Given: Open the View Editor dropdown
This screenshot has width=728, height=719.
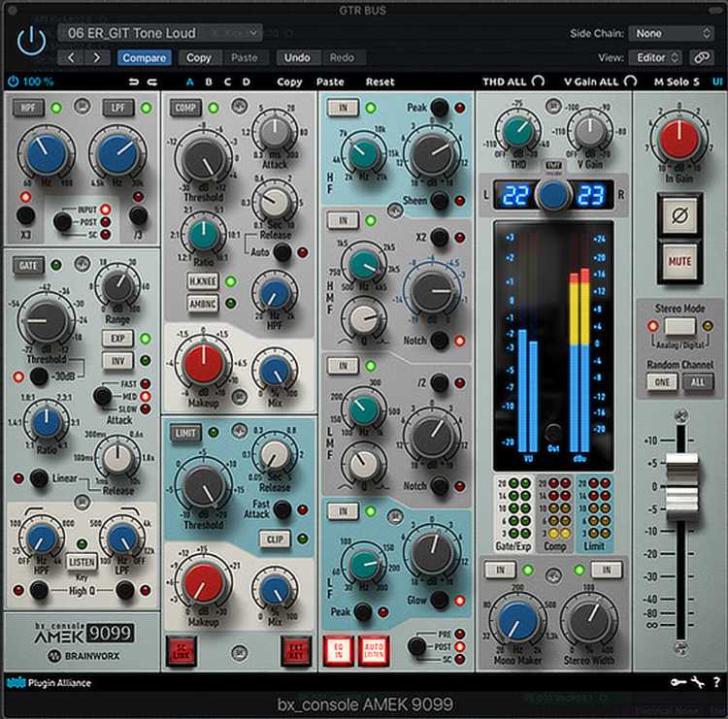Looking at the screenshot, I should (655, 57).
